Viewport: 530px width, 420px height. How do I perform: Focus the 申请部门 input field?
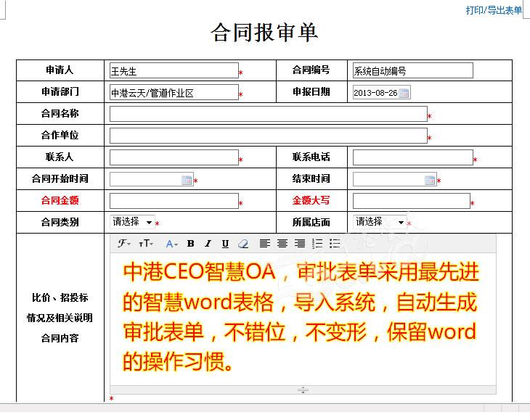click(x=174, y=92)
